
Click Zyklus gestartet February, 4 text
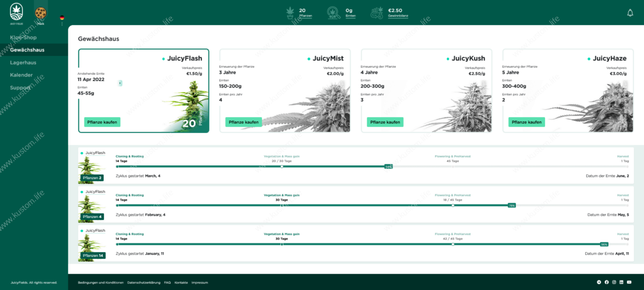click(x=140, y=215)
